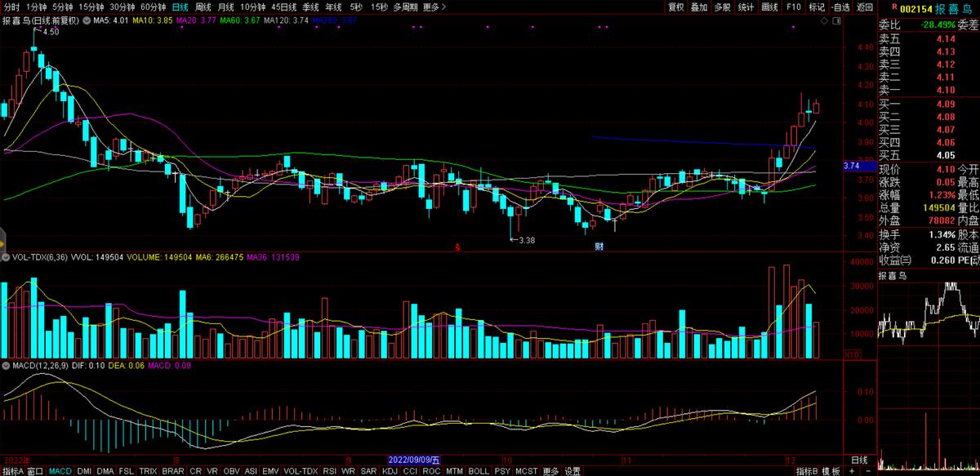Toggle 叠加 overlay mode
The height and width of the screenshot is (476, 980).
(x=699, y=7)
